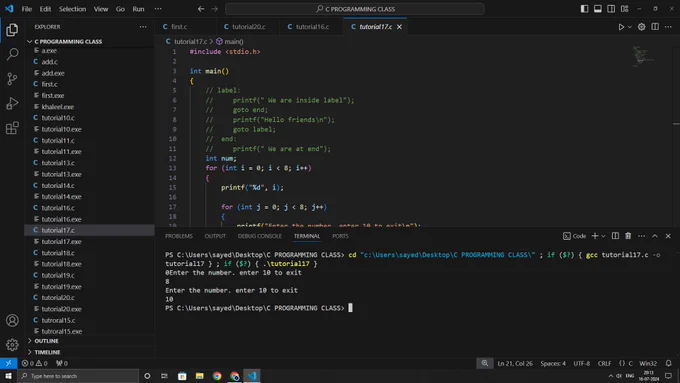This screenshot has width=680, height=383.
Task: Open tutroral15.c in the file explorer
Action: [x=58, y=321]
